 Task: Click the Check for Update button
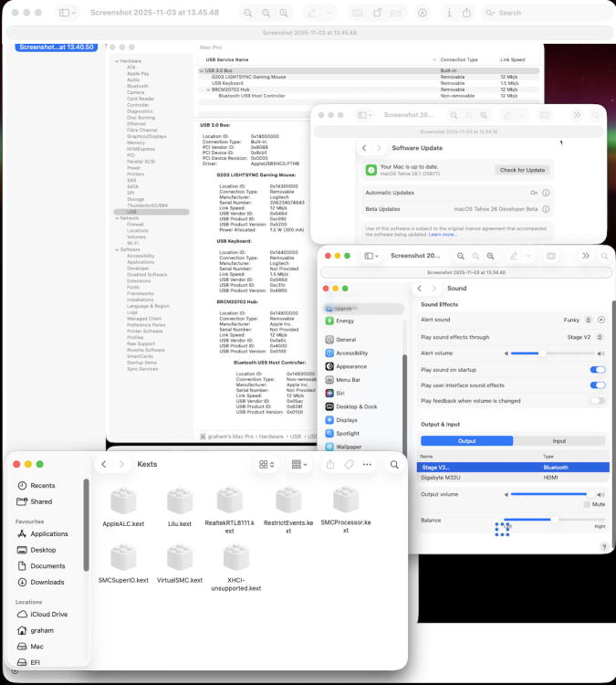click(x=522, y=170)
